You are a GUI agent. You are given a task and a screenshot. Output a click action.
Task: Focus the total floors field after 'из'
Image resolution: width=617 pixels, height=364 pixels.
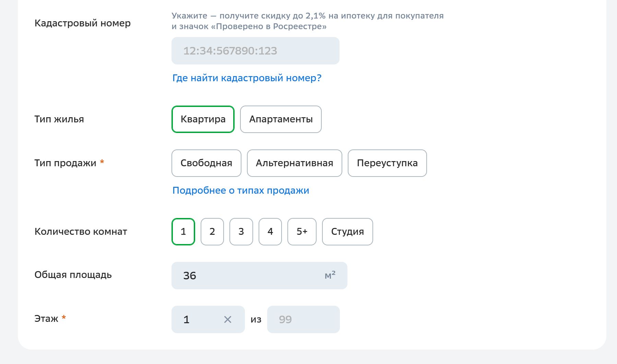[x=303, y=319]
